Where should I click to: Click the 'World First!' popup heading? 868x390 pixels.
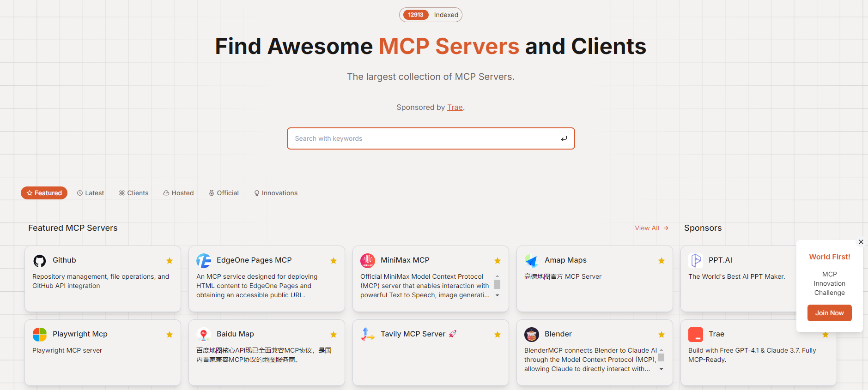tap(829, 257)
